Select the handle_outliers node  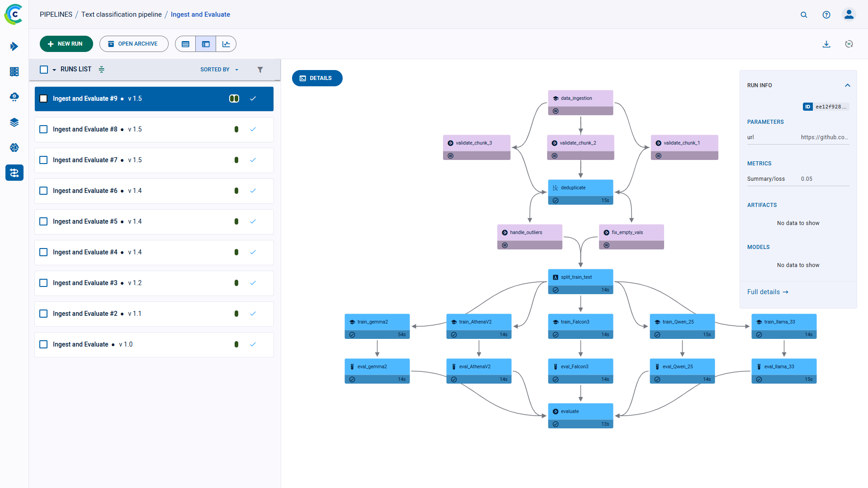point(530,237)
